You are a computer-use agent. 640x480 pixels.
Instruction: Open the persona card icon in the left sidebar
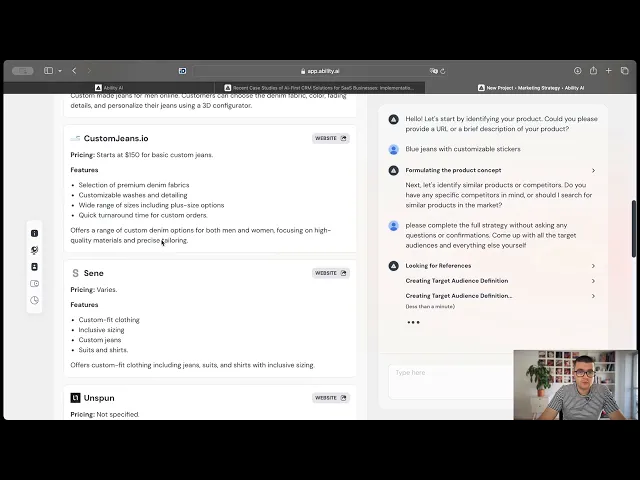[34, 267]
